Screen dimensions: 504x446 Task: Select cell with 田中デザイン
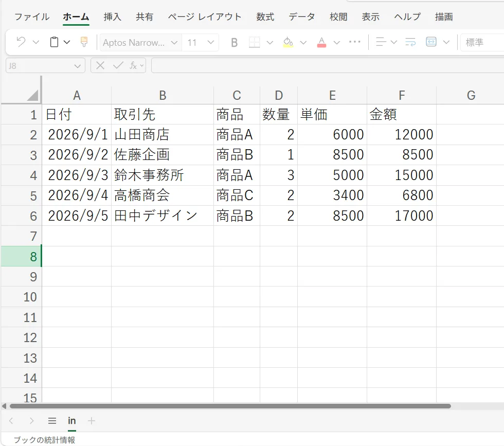(163, 216)
